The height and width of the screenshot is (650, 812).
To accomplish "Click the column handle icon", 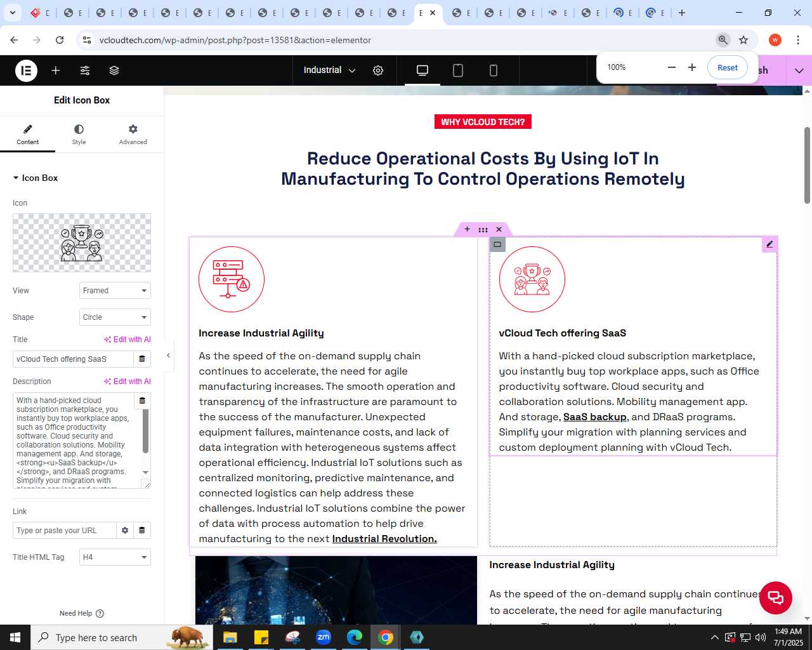I will 497,244.
